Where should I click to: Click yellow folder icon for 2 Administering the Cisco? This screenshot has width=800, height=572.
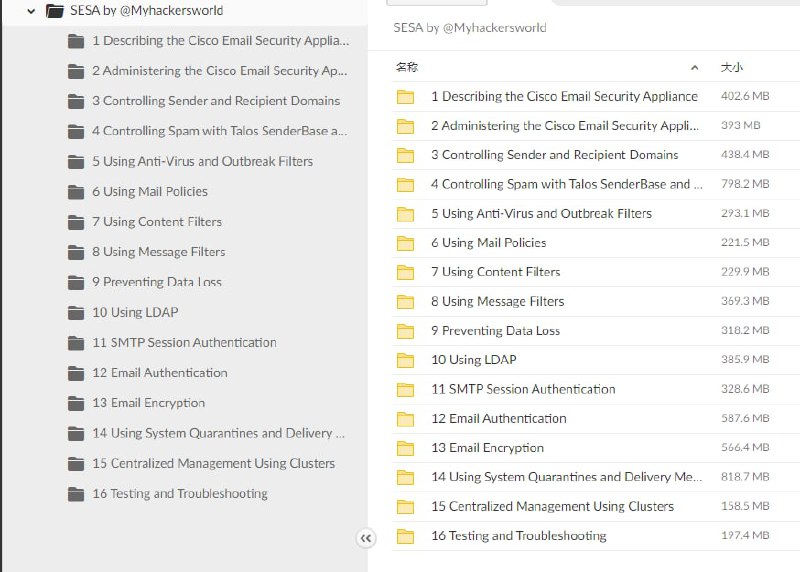pyautogui.click(x=406, y=126)
